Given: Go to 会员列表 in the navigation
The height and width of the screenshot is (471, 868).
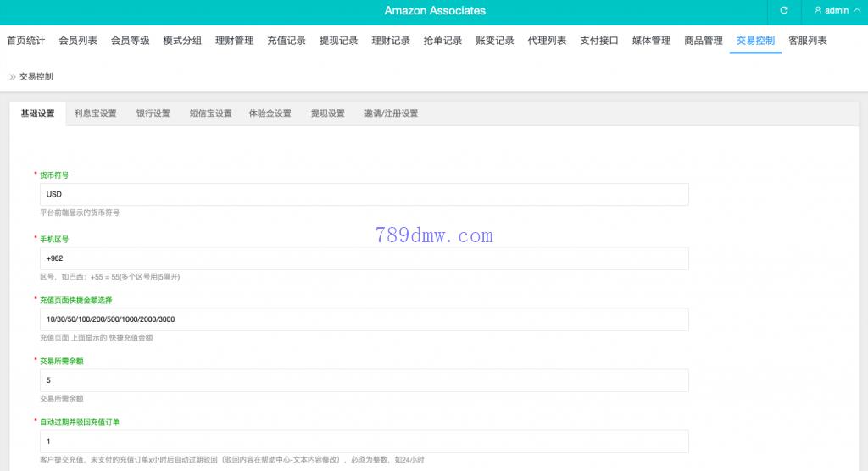Looking at the screenshot, I should pyautogui.click(x=78, y=41).
